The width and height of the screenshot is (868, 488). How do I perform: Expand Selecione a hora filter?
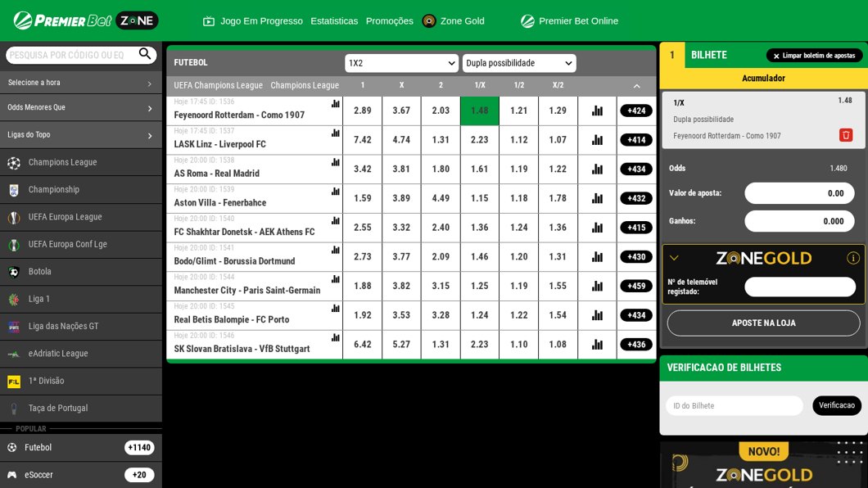pos(81,83)
